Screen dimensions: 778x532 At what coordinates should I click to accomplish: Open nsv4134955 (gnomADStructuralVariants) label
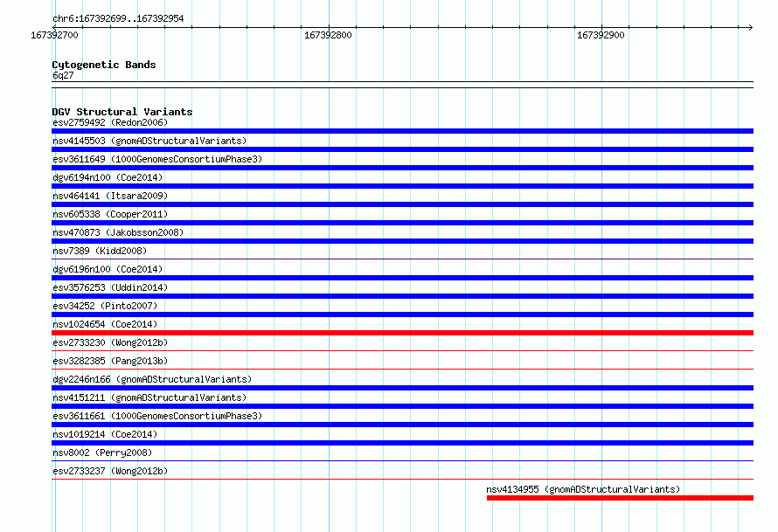(583, 489)
